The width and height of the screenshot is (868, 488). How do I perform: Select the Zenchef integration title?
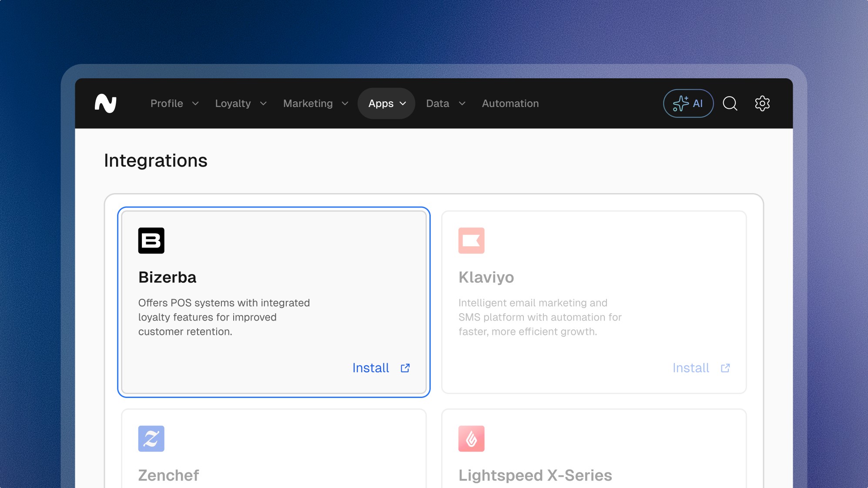(168, 475)
